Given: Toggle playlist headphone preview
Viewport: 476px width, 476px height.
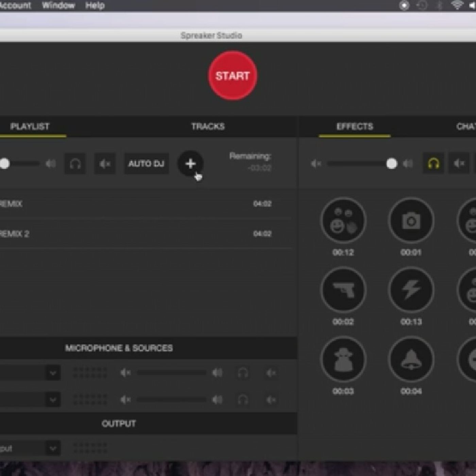Looking at the screenshot, I should [75, 164].
